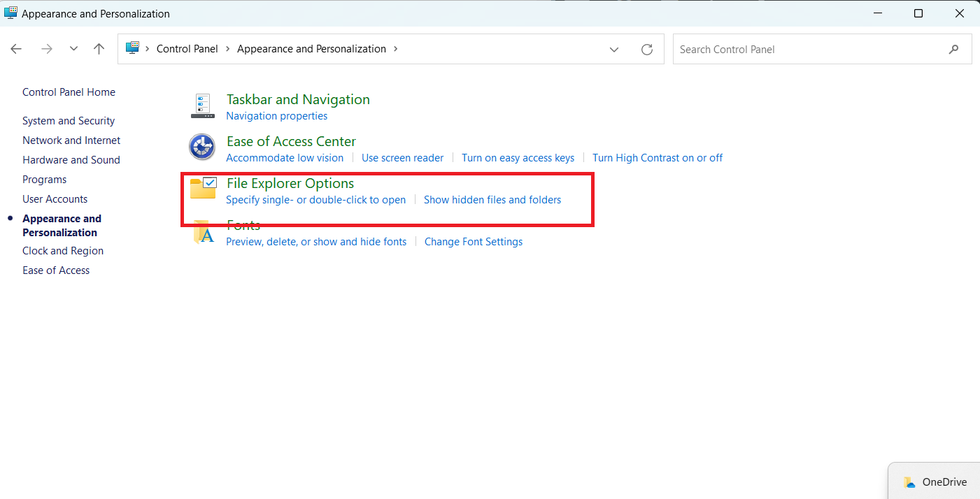980x499 pixels.
Task: Go back with the back arrow
Action: tap(16, 49)
